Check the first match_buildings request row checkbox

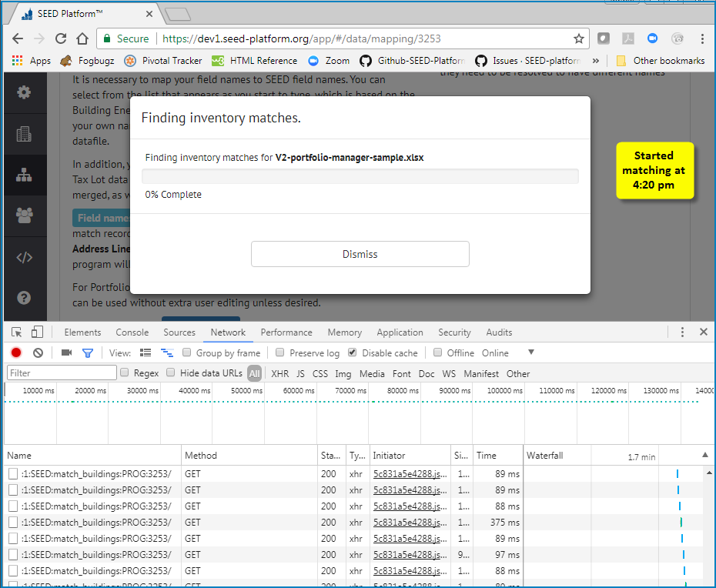13,474
